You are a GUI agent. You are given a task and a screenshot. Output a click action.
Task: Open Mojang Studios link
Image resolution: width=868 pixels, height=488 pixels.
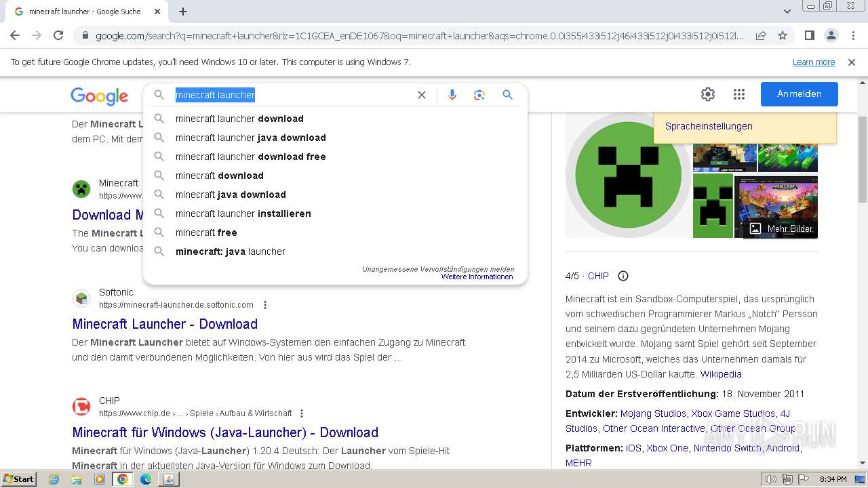click(653, 413)
